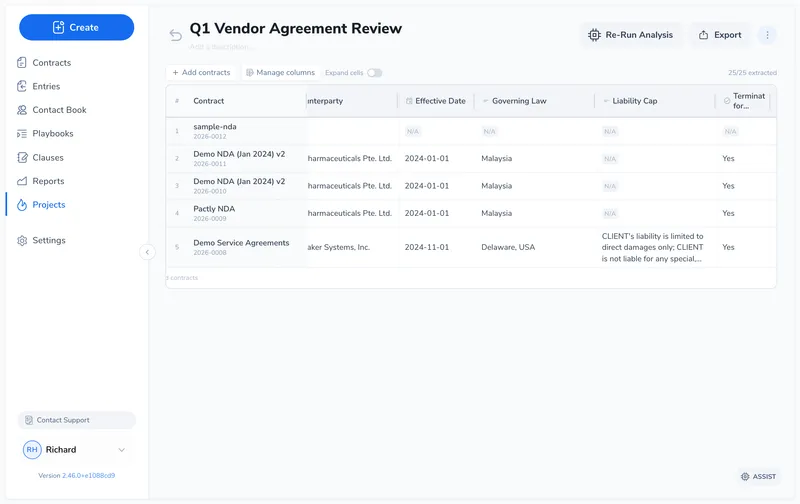Viewport: 800px width, 504px height.
Task: Open the ASSIST button
Action: tap(758, 476)
